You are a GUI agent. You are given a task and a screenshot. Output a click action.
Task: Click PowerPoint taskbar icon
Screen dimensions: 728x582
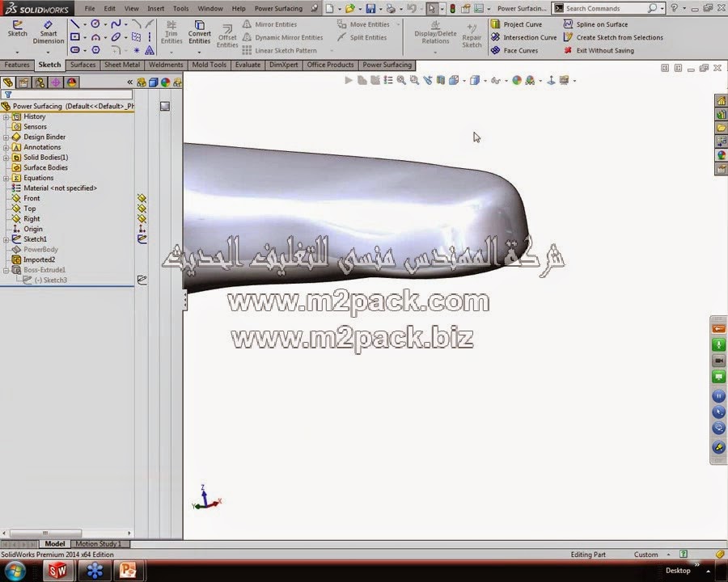tap(128, 571)
